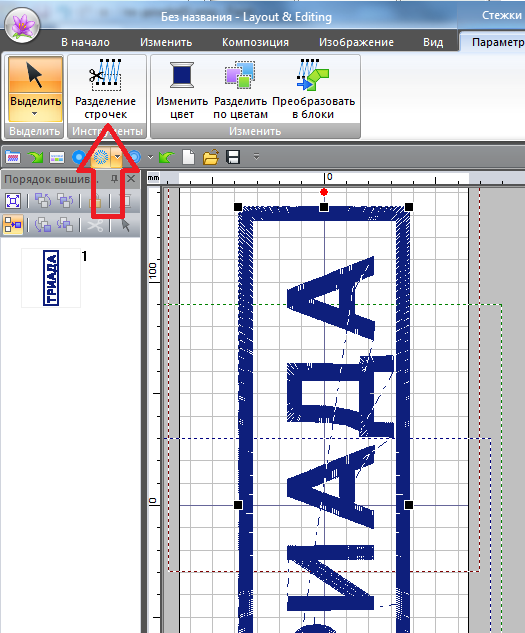Click the left-middle selection handle

click(x=238, y=505)
